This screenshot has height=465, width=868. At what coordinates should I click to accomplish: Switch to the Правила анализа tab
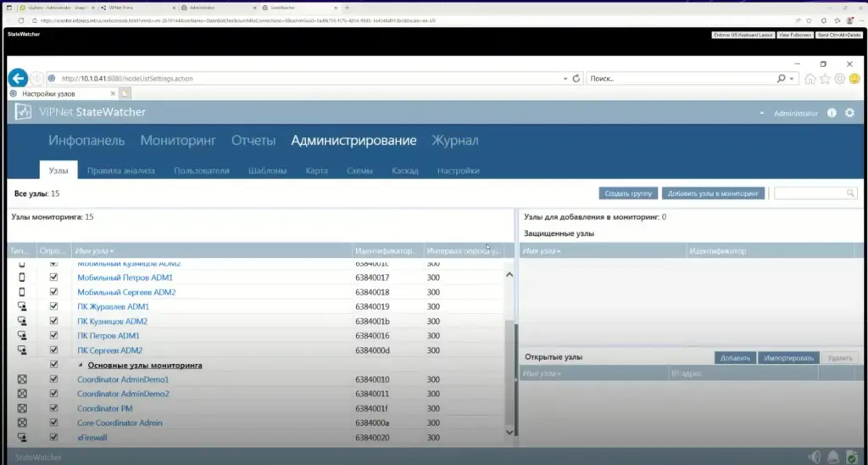pos(121,171)
